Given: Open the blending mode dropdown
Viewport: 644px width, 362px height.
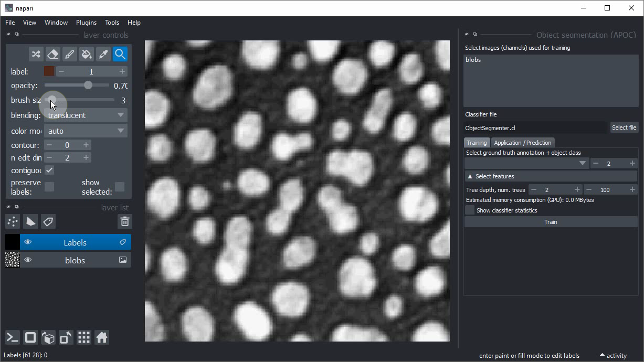Looking at the screenshot, I should (x=86, y=115).
